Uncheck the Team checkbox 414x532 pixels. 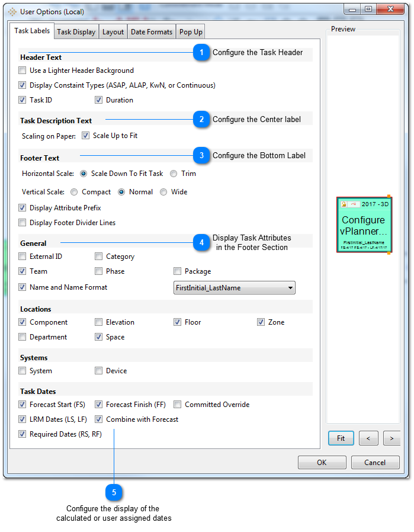[23, 271]
